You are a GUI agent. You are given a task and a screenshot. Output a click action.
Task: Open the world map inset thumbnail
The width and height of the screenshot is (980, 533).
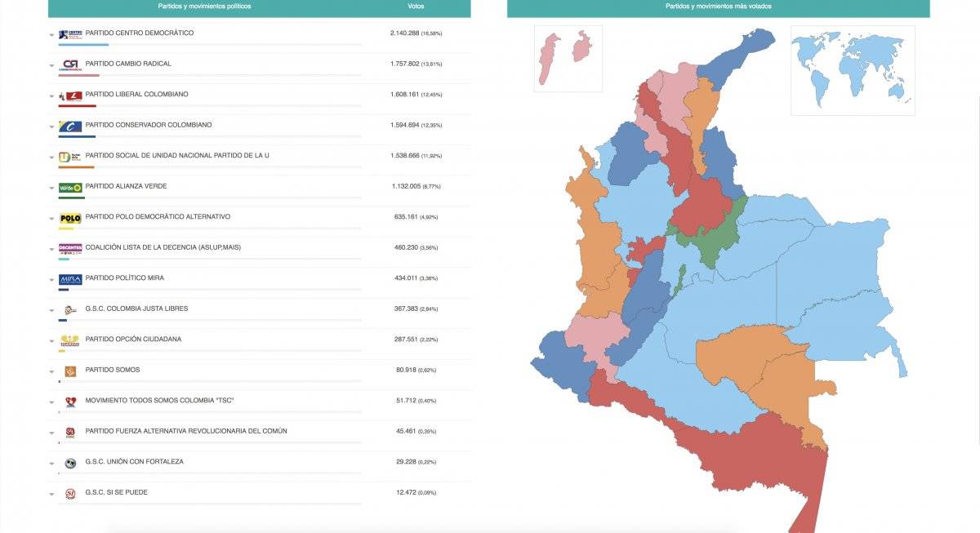853,70
